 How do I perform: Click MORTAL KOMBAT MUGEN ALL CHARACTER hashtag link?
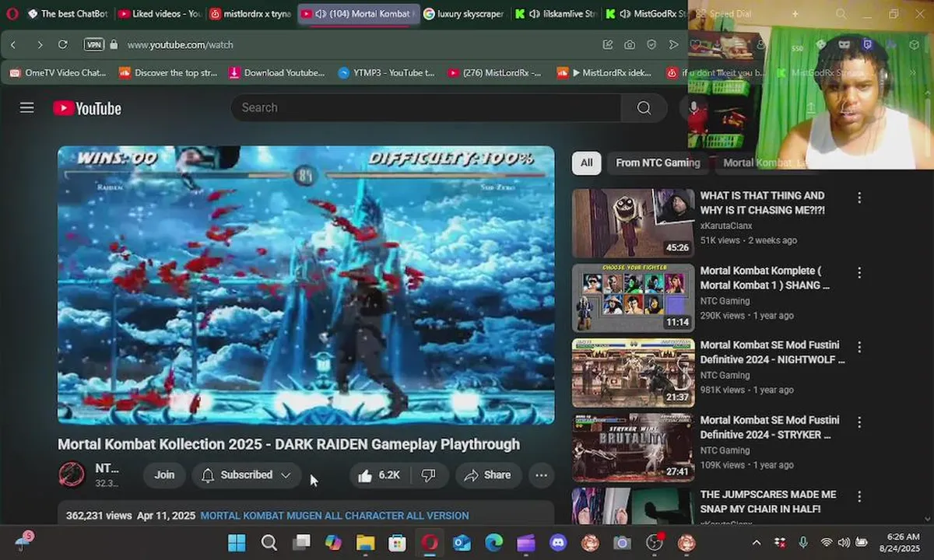coord(335,516)
